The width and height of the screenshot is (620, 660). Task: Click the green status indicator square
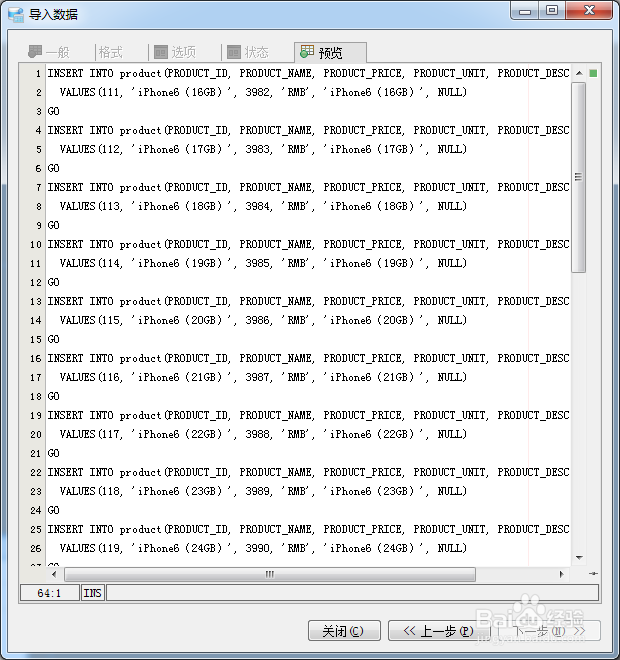(x=593, y=74)
